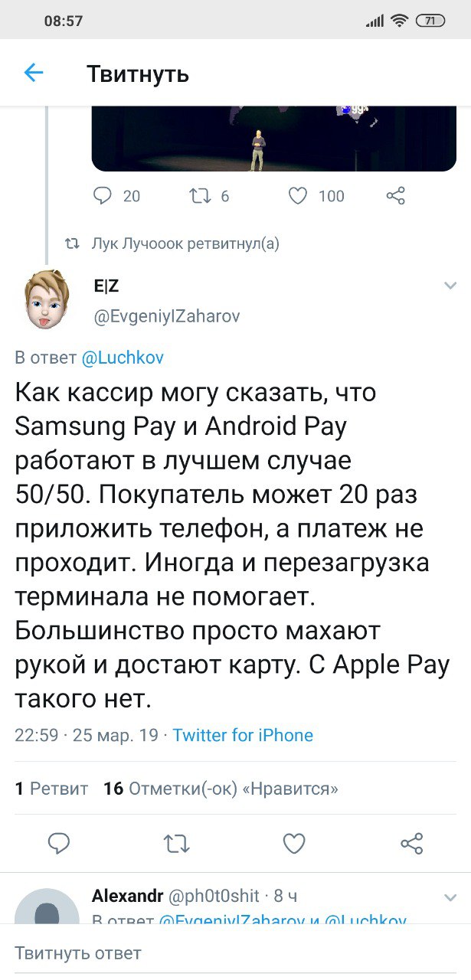Open @EvgeniyIZaharov handle under E|Z
471x980 pixels.
point(166,316)
